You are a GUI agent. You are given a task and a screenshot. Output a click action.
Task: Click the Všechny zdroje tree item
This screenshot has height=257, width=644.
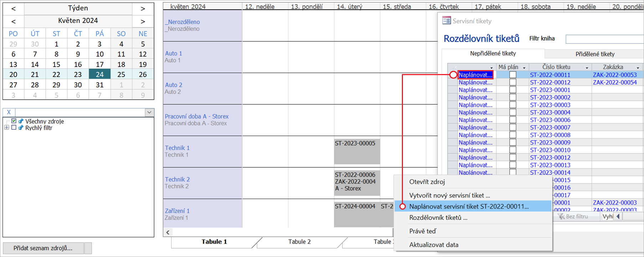(x=45, y=121)
